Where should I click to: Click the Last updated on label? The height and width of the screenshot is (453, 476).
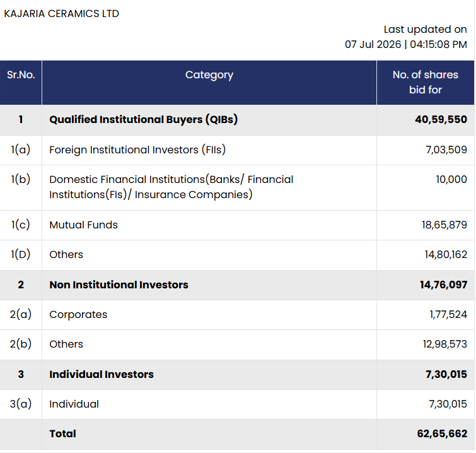tap(425, 29)
